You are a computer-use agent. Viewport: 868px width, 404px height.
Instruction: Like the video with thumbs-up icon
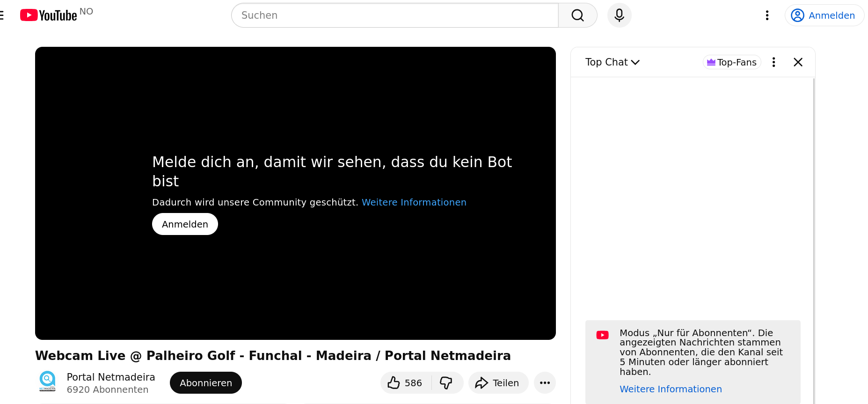(405, 383)
